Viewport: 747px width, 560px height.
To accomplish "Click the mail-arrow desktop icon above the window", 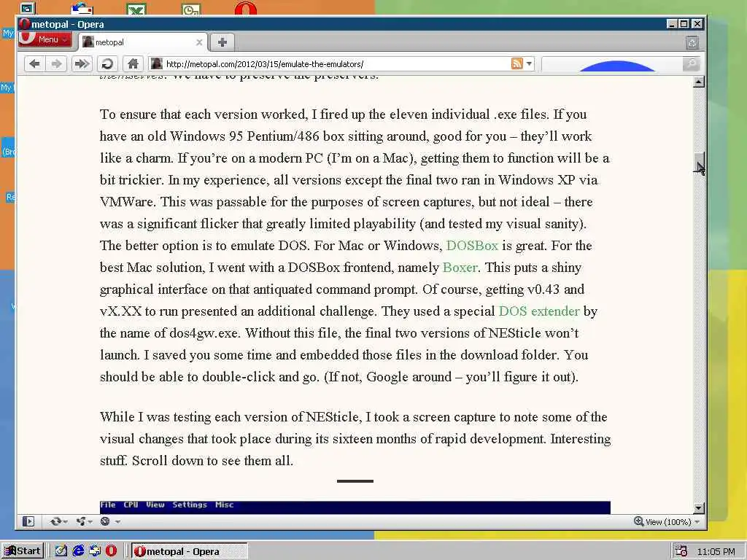I will pyautogui.click(x=82, y=8).
